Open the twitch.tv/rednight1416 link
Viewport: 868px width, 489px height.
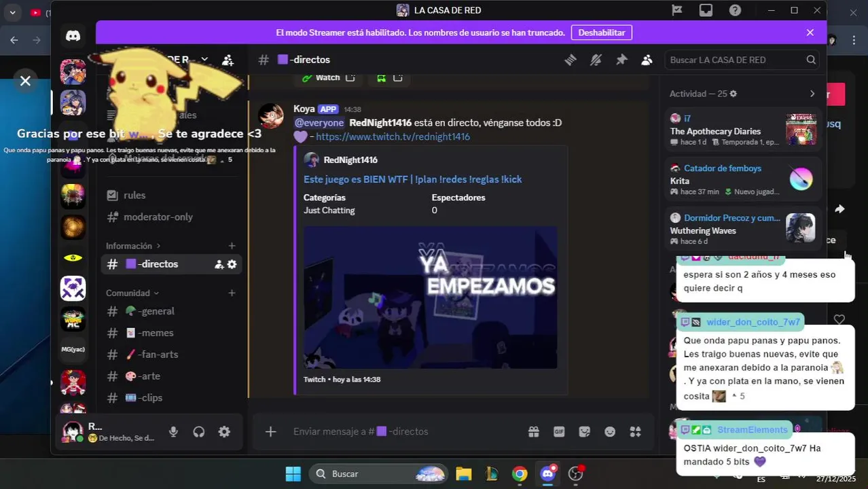(x=393, y=137)
